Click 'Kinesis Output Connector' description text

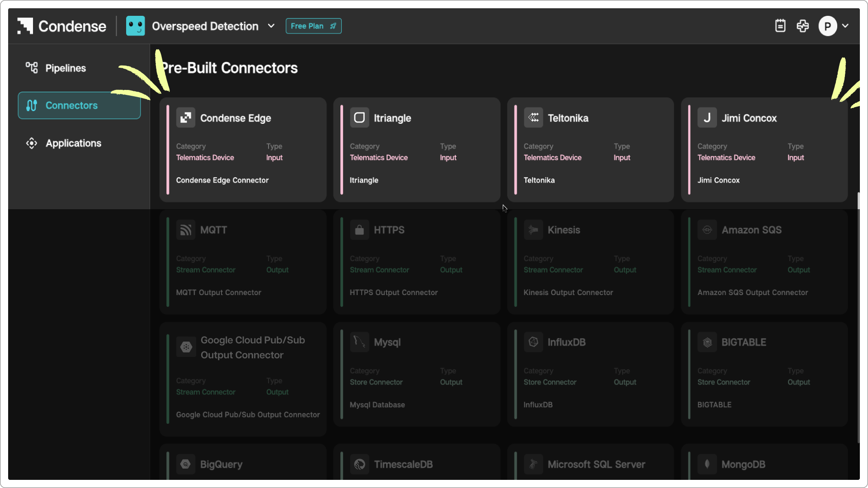click(568, 293)
